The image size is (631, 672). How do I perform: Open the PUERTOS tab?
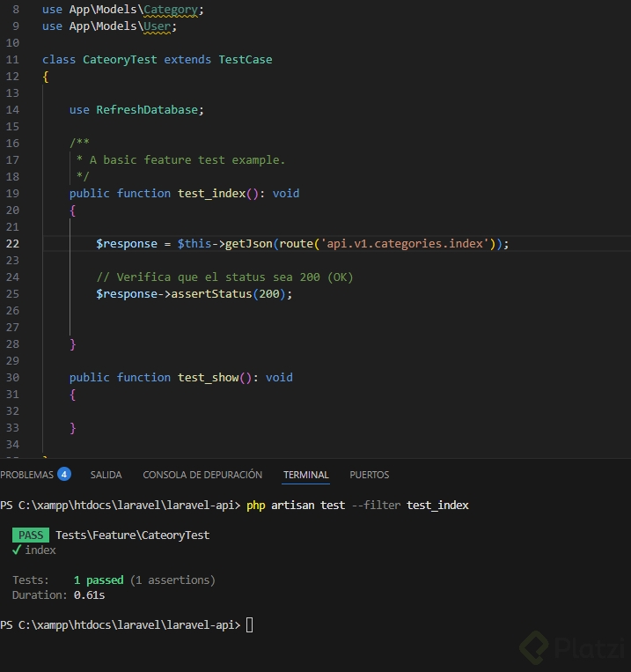(370, 475)
